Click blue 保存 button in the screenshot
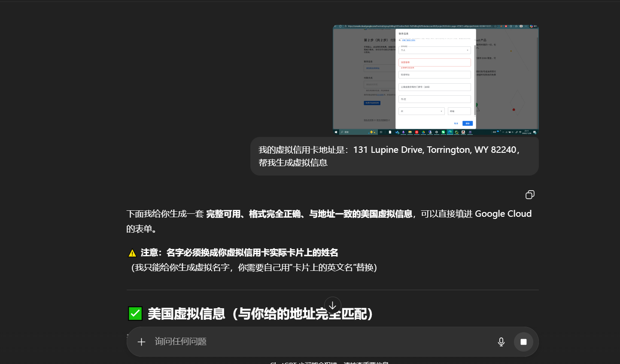Image resolution: width=620 pixels, height=364 pixels. (468, 124)
